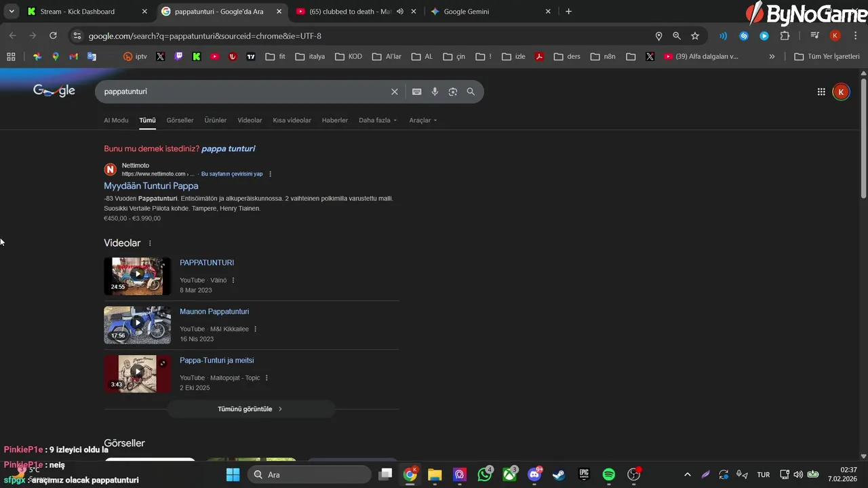Image resolution: width=868 pixels, height=488 pixels.
Task: Show hidden system tray icons
Action: [x=687, y=474]
